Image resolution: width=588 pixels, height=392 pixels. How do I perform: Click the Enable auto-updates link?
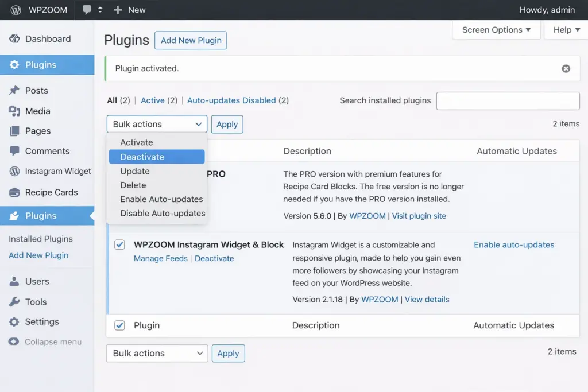[x=514, y=244]
